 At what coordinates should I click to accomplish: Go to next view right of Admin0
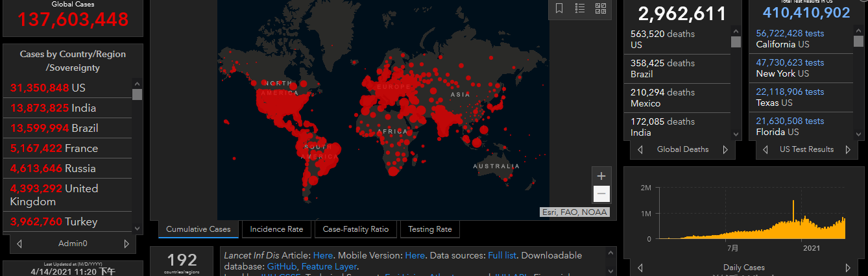126,244
